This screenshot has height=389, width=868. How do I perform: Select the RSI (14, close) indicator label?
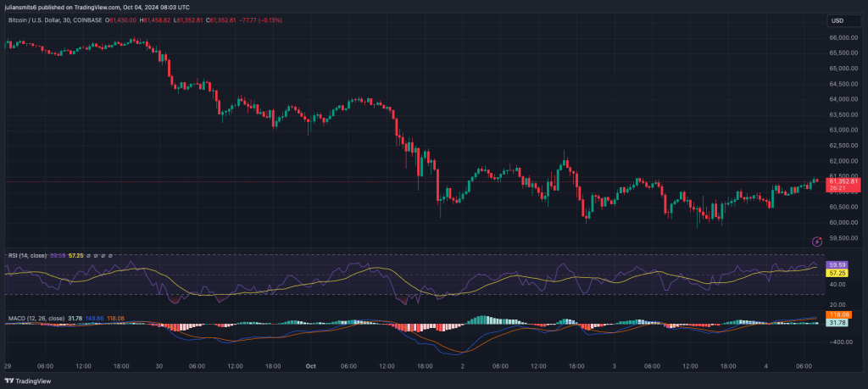26,256
